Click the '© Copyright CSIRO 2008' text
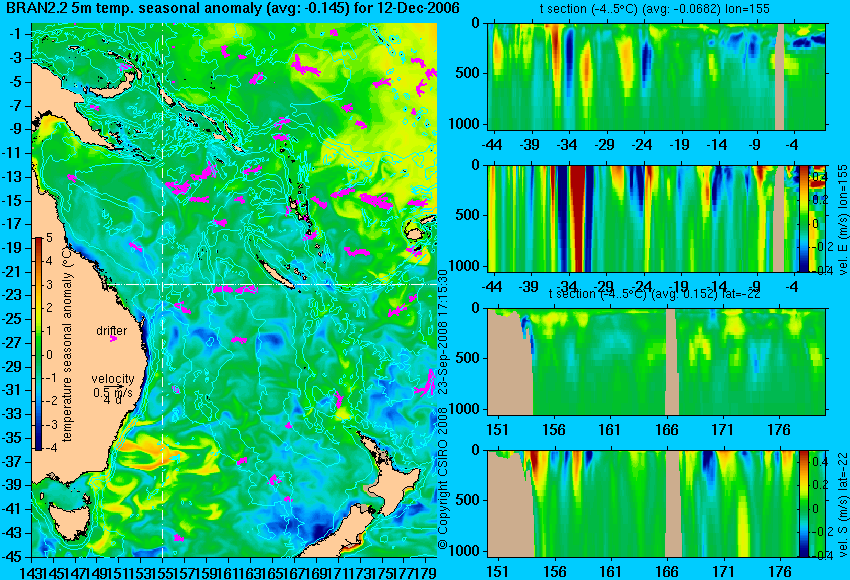The image size is (850, 580). pos(443,478)
